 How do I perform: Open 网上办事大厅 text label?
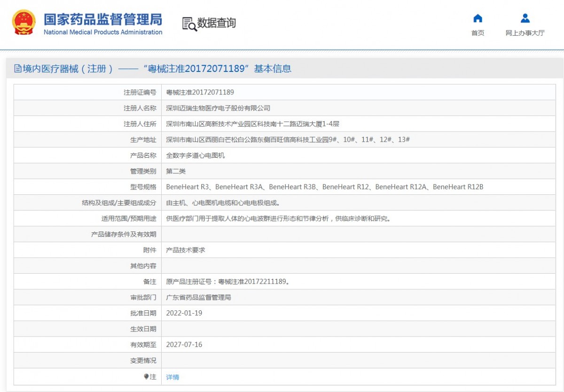pyautogui.click(x=525, y=33)
